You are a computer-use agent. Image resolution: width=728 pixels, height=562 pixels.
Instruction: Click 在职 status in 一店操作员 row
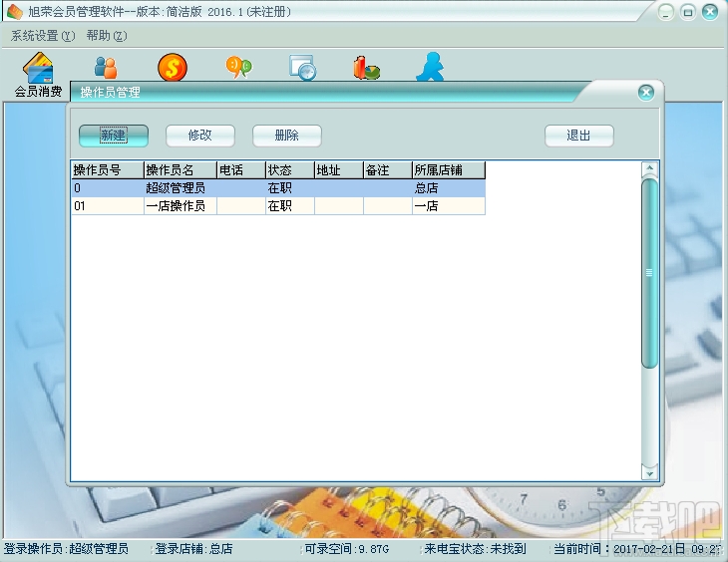click(x=290, y=205)
